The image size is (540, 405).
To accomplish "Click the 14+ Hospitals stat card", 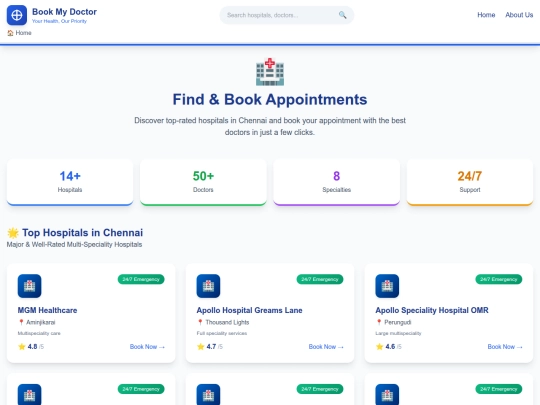I will [70, 182].
